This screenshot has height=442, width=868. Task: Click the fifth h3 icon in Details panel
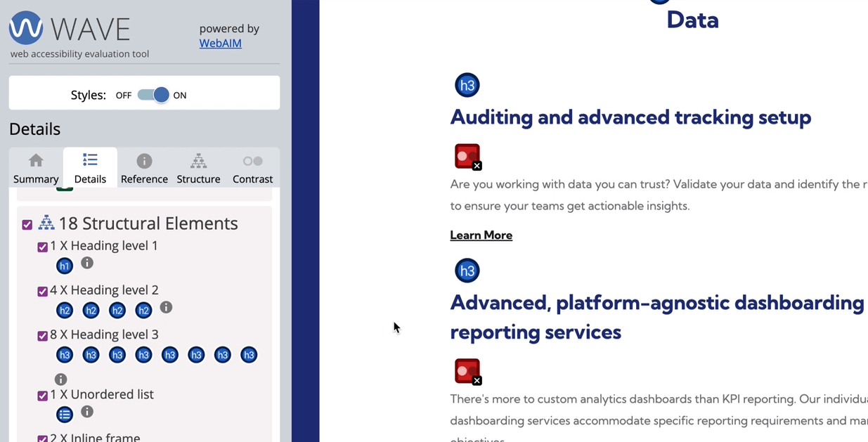[170, 355]
